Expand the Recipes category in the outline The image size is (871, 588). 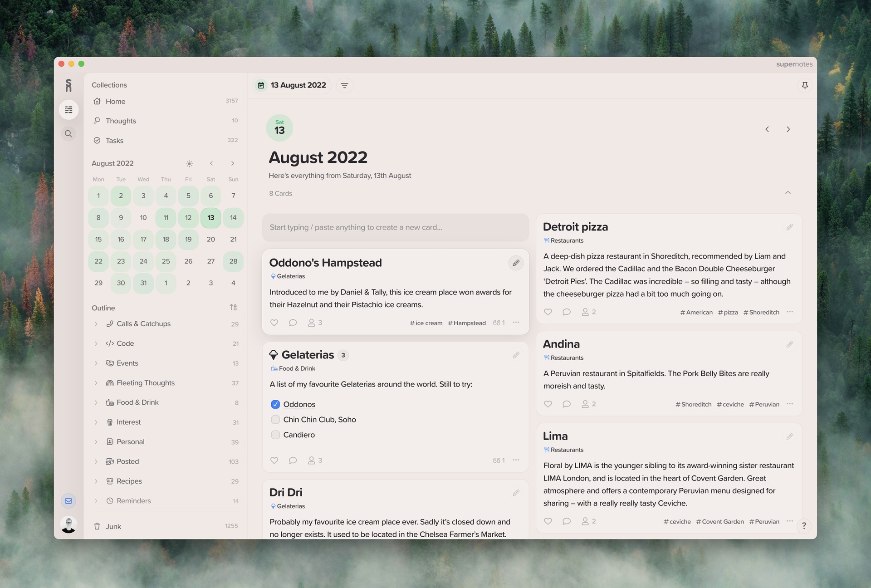coord(96,481)
